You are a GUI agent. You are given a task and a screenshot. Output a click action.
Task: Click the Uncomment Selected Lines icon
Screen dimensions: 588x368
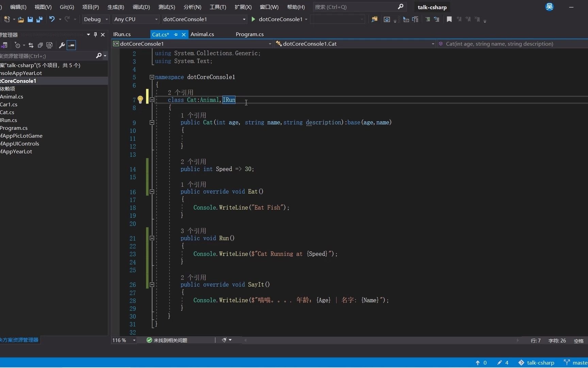pos(437,19)
